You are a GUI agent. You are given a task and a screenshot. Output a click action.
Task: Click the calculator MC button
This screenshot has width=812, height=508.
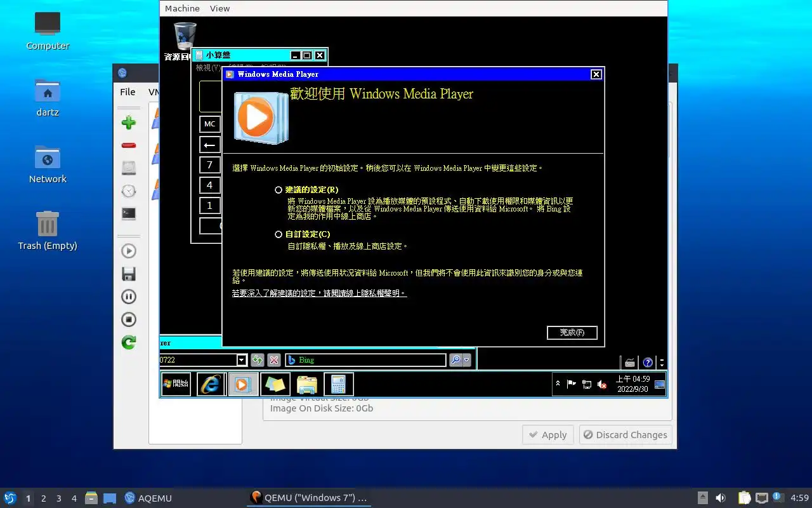point(210,124)
